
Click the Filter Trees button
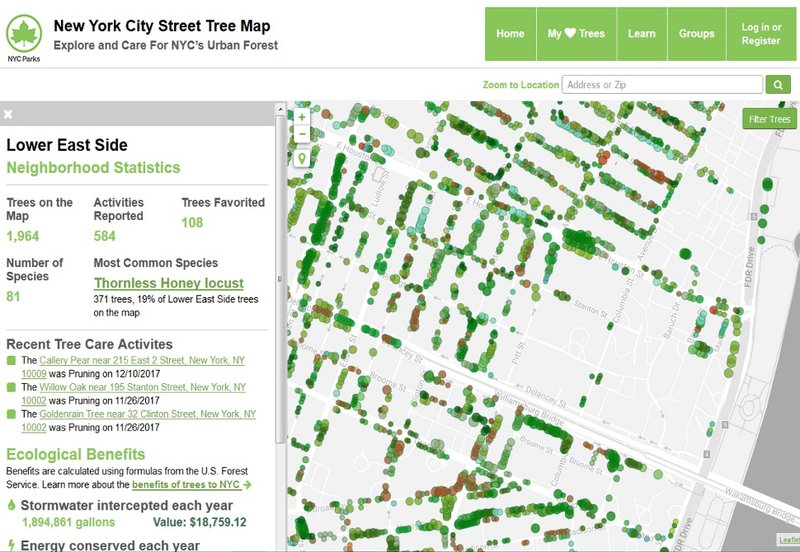[769, 119]
